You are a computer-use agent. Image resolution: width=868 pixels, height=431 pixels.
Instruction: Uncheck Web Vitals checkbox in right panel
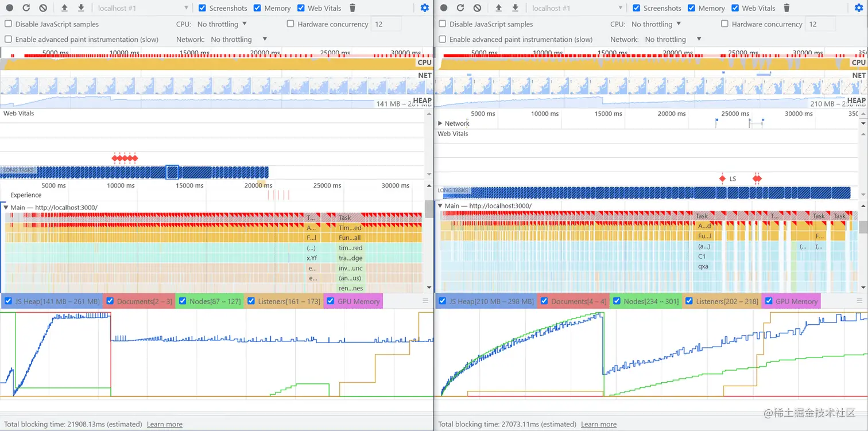pyautogui.click(x=735, y=8)
